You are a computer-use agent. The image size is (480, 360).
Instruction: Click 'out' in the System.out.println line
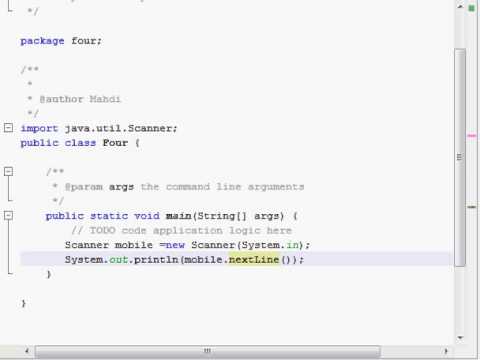pos(119,260)
